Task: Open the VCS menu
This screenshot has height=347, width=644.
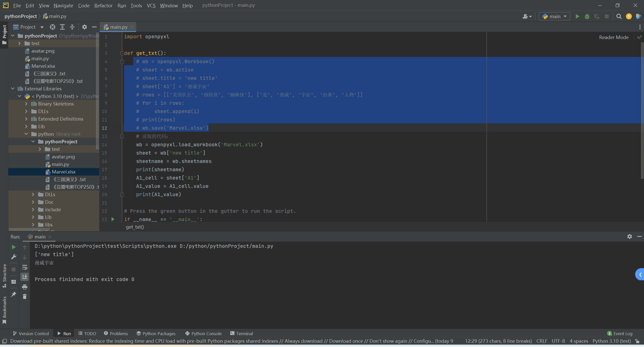Action: [151, 5]
